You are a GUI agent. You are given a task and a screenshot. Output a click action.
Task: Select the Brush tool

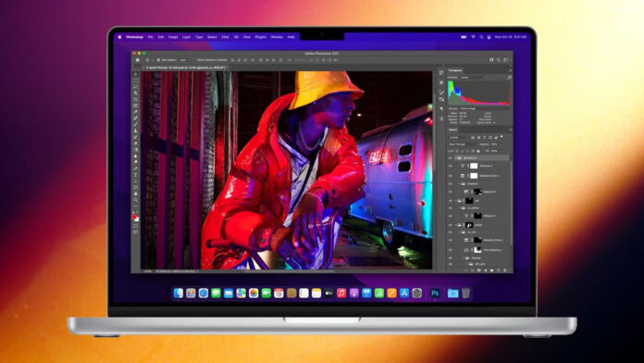(136, 125)
